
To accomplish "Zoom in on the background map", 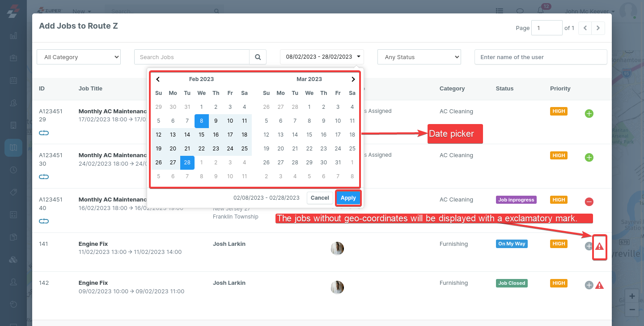I will point(632,296).
